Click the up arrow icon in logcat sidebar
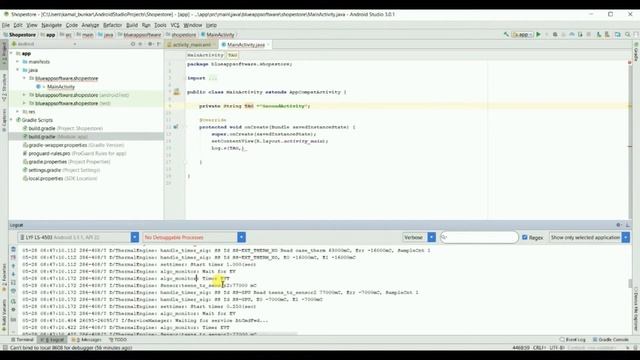The height and width of the screenshot is (360, 640). click(13, 266)
